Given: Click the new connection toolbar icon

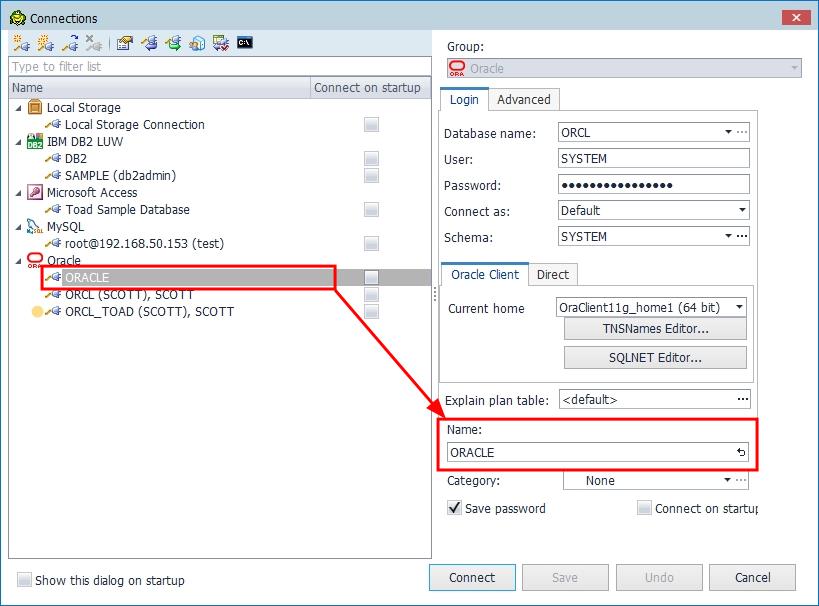Looking at the screenshot, I should [x=20, y=43].
